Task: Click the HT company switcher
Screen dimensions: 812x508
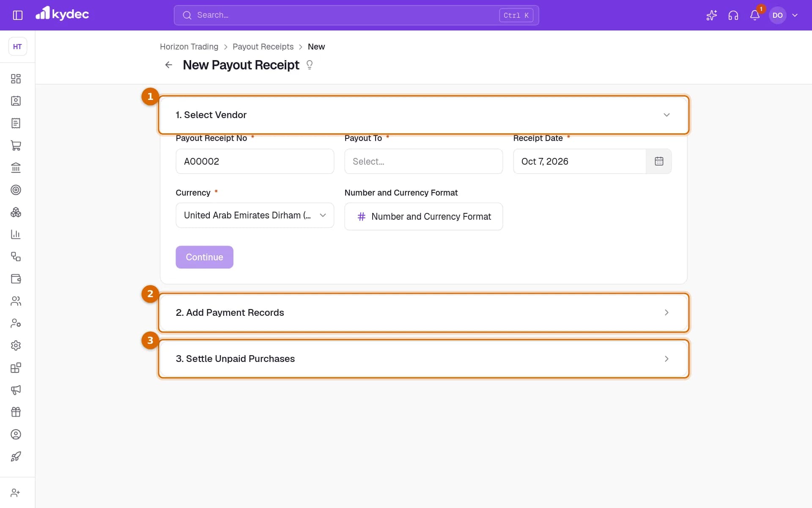Action: click(x=17, y=47)
